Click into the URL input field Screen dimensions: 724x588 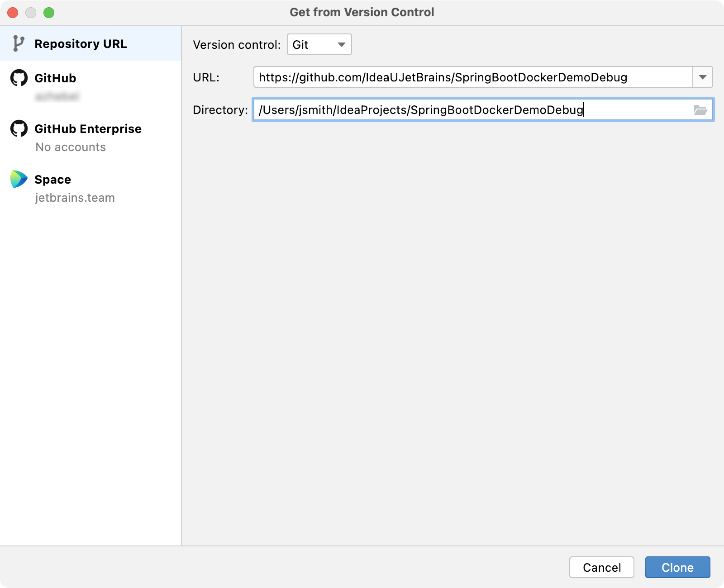click(473, 77)
